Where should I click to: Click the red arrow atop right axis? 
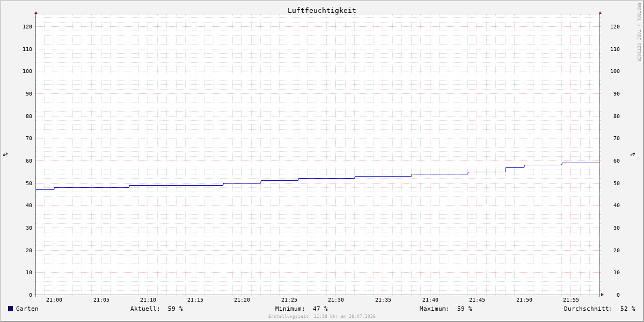(x=600, y=12)
